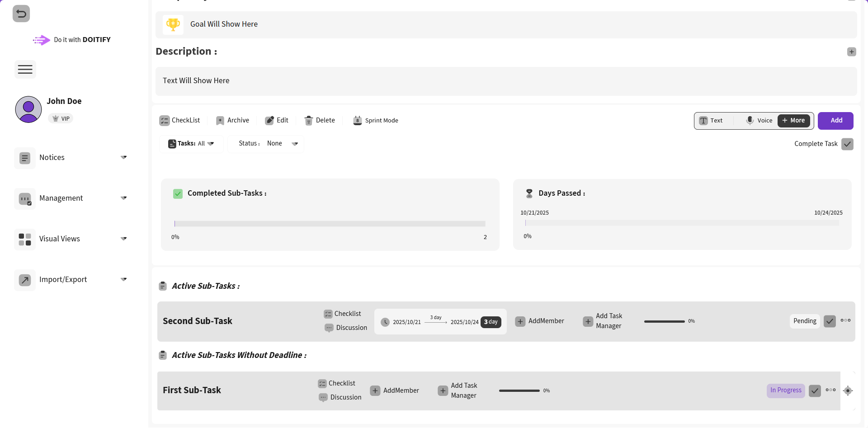Open three-dot options for Second Sub-Task
868x428 pixels.
tap(845, 320)
